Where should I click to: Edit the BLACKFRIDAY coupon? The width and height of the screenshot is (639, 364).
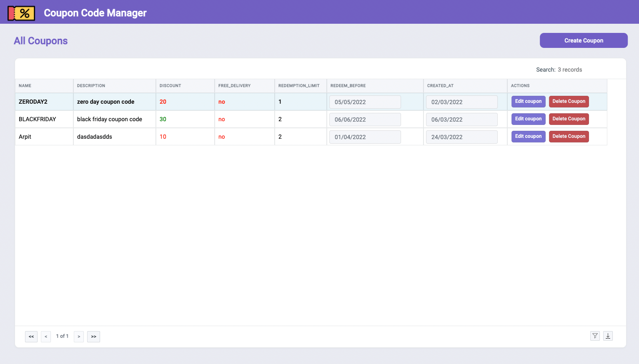(528, 119)
